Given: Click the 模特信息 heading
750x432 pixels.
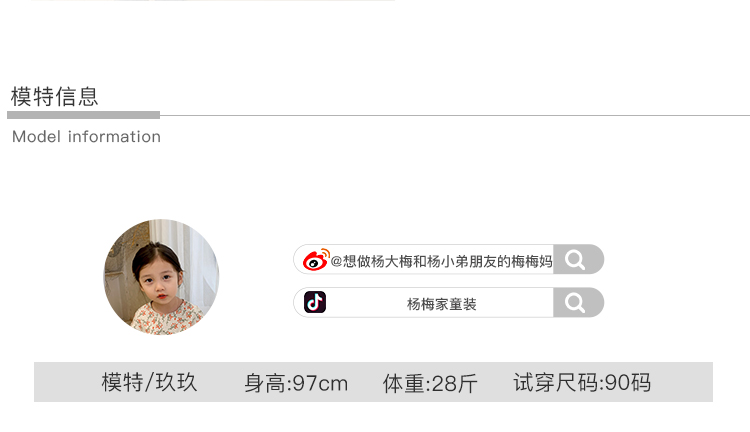Looking at the screenshot, I should tap(55, 97).
